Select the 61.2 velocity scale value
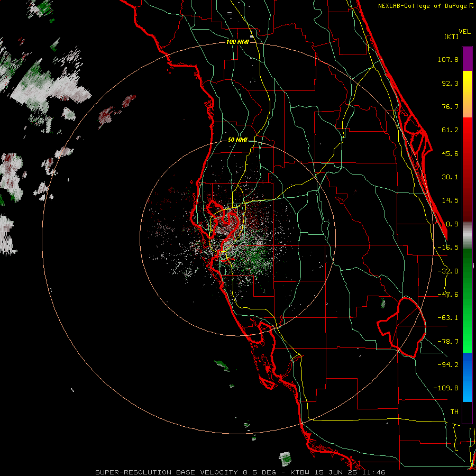Viewport: 476px width, 476px height. [x=450, y=130]
